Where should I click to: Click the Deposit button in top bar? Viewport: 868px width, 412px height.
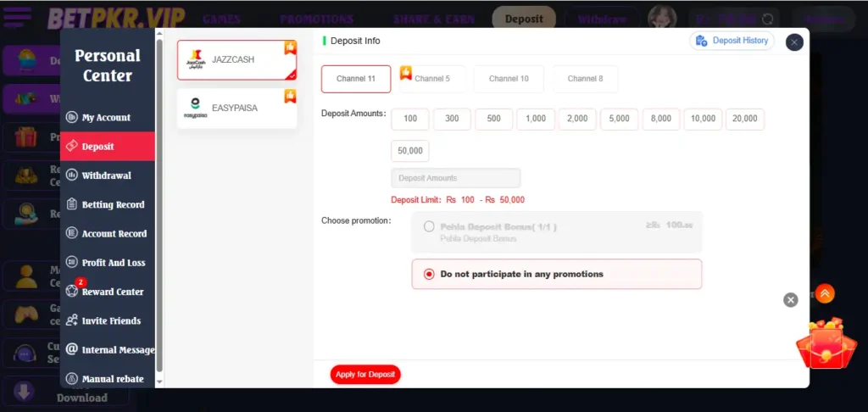(x=524, y=19)
